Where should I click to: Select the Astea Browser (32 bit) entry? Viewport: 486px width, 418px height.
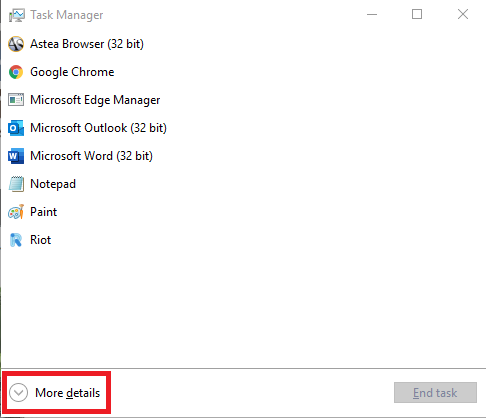coord(243,44)
